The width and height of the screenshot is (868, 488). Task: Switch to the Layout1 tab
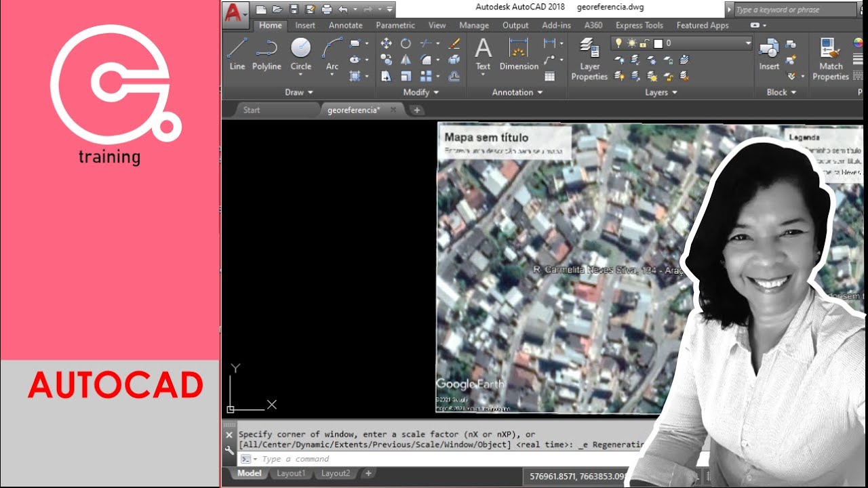pos(291,473)
